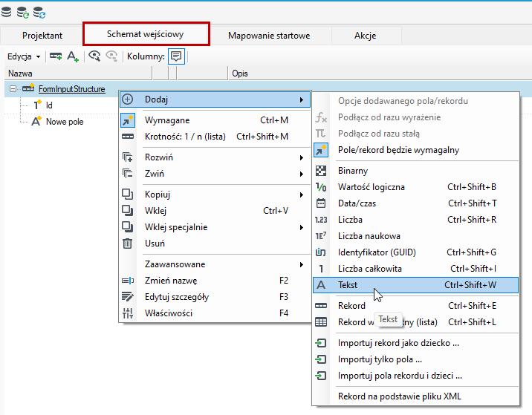This screenshot has width=532, height=415.
Task: Switch to the Schemat wejściowy tab
Action: 145,34
